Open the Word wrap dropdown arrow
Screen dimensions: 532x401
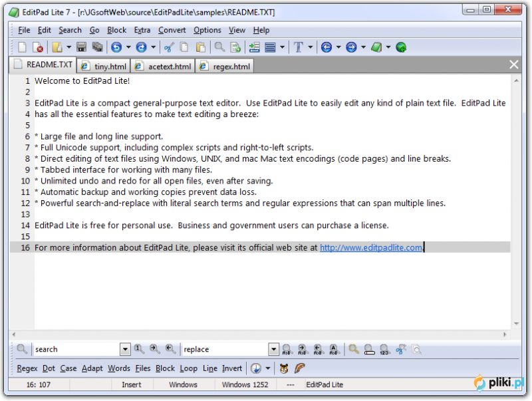(282, 47)
